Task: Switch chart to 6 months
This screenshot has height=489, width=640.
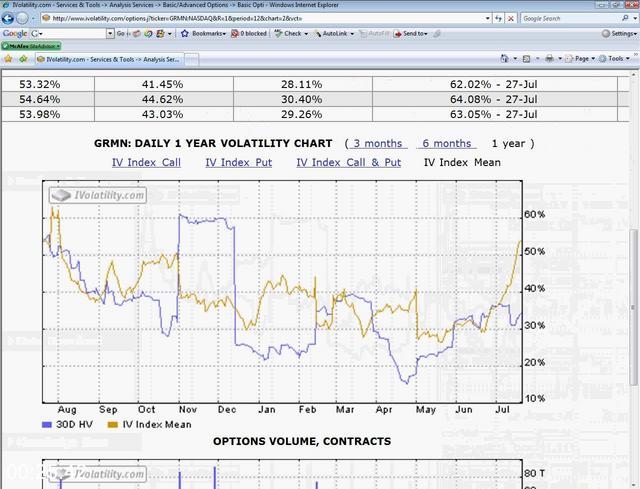Action: tap(447, 143)
